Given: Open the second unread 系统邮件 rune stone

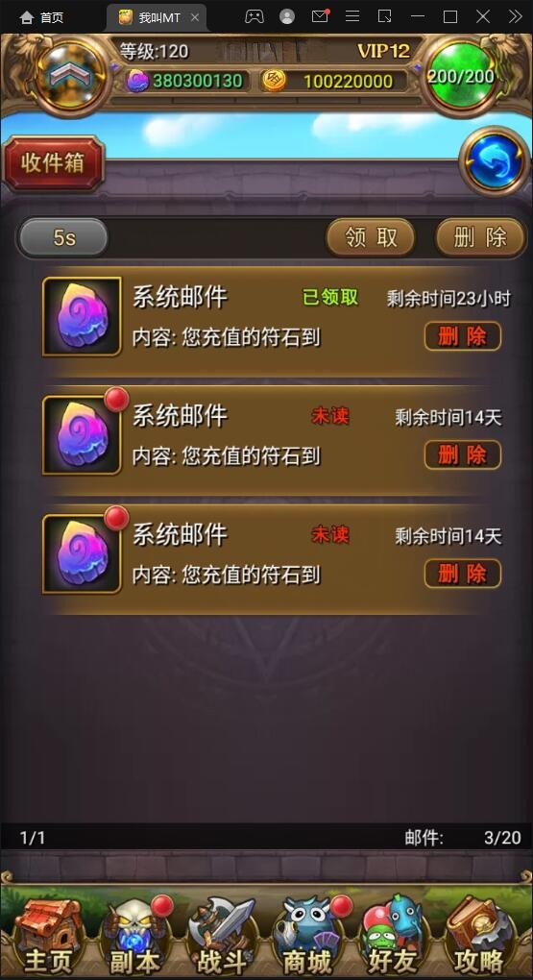Looking at the screenshot, I should (82, 553).
